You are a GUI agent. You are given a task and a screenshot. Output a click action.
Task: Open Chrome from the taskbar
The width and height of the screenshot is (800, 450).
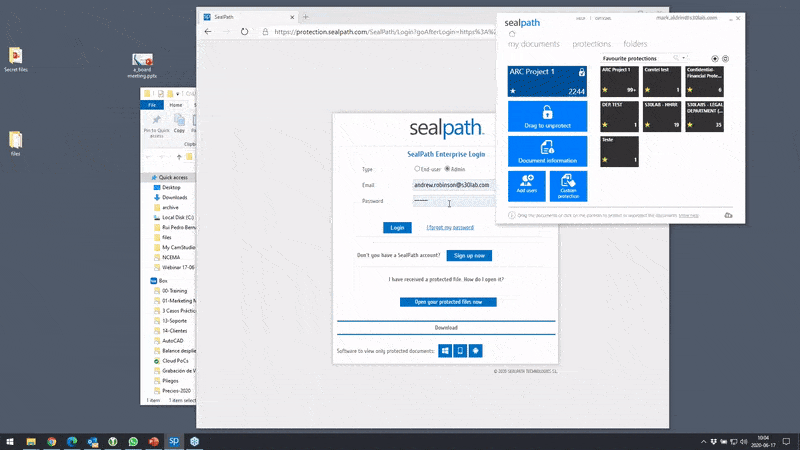coord(52,442)
